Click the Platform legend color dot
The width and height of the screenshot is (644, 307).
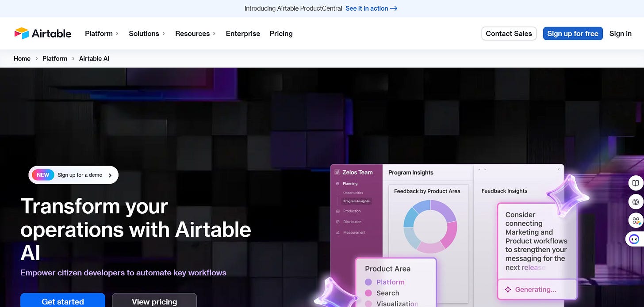pos(368,282)
